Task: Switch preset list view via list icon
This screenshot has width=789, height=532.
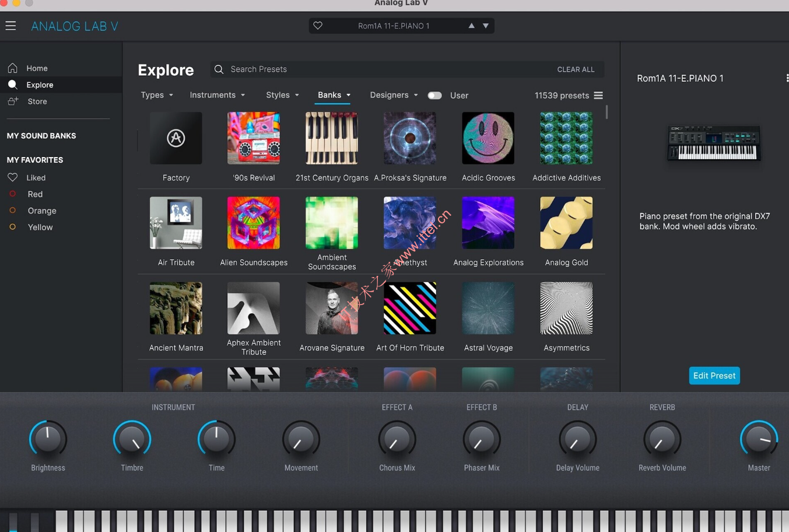Action: pyautogui.click(x=598, y=95)
